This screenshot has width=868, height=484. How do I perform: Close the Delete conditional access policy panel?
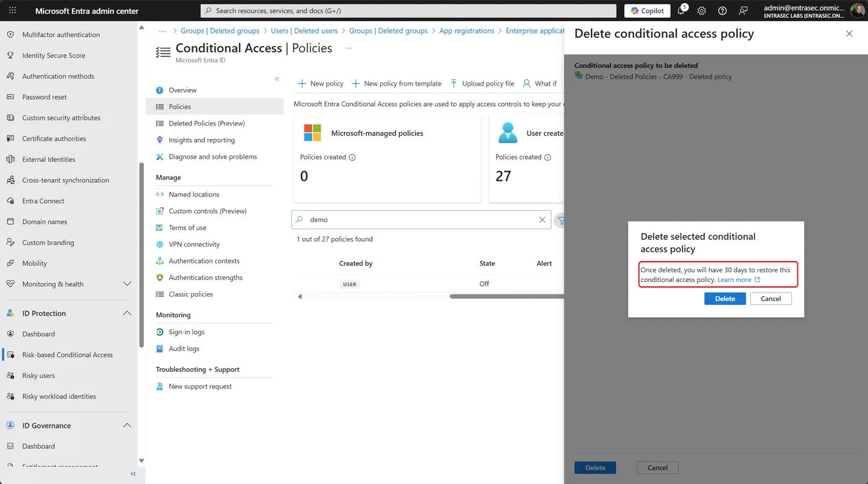tap(849, 33)
